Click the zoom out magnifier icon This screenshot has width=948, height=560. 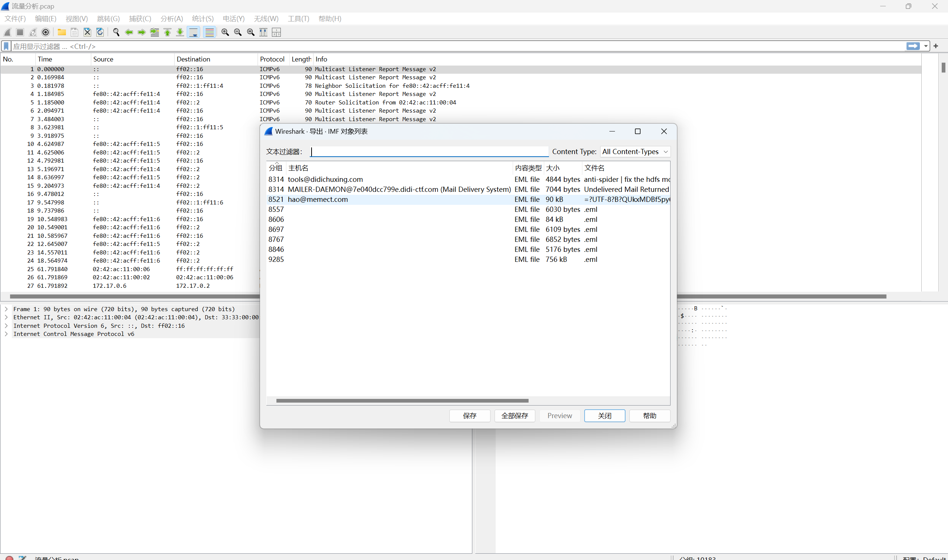pyautogui.click(x=238, y=32)
